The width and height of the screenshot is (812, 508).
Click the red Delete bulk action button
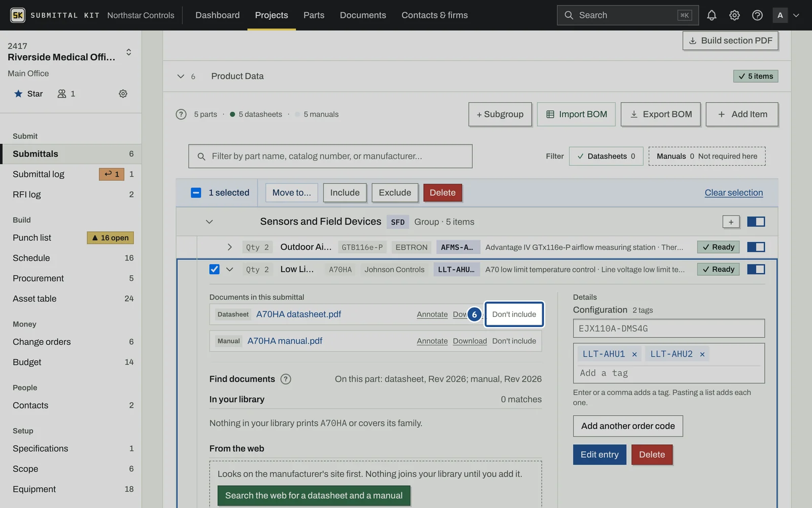click(x=443, y=193)
